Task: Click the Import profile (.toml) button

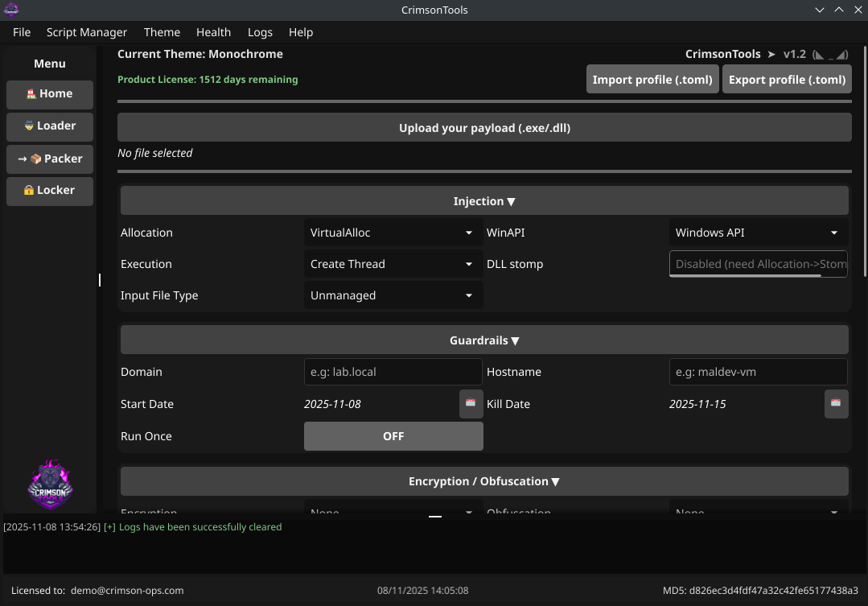Action: (652, 79)
